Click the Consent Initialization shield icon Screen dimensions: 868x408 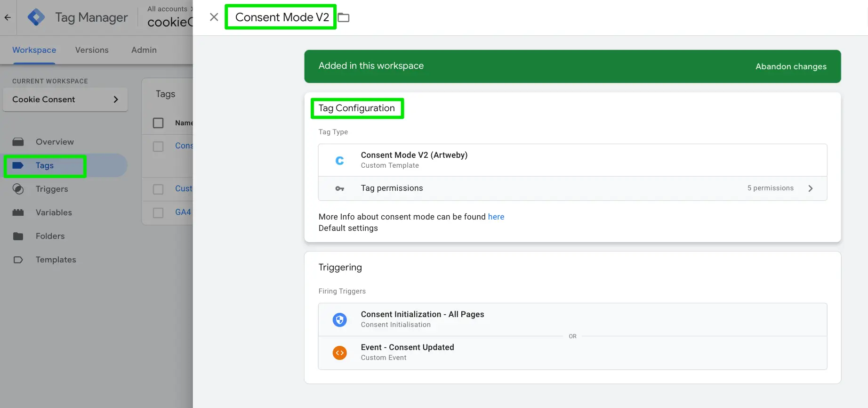339,320
